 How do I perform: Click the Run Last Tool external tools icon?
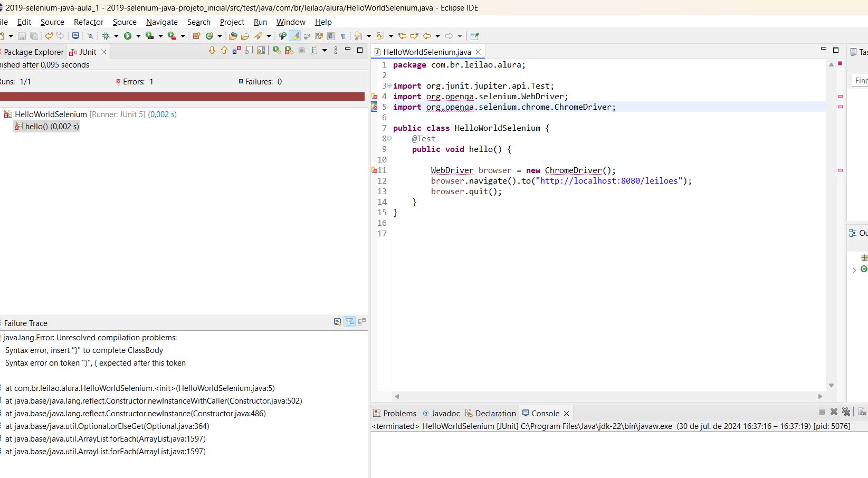171,36
